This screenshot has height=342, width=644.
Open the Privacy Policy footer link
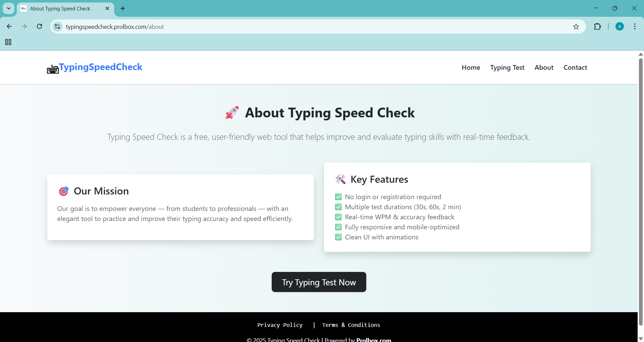tap(280, 325)
